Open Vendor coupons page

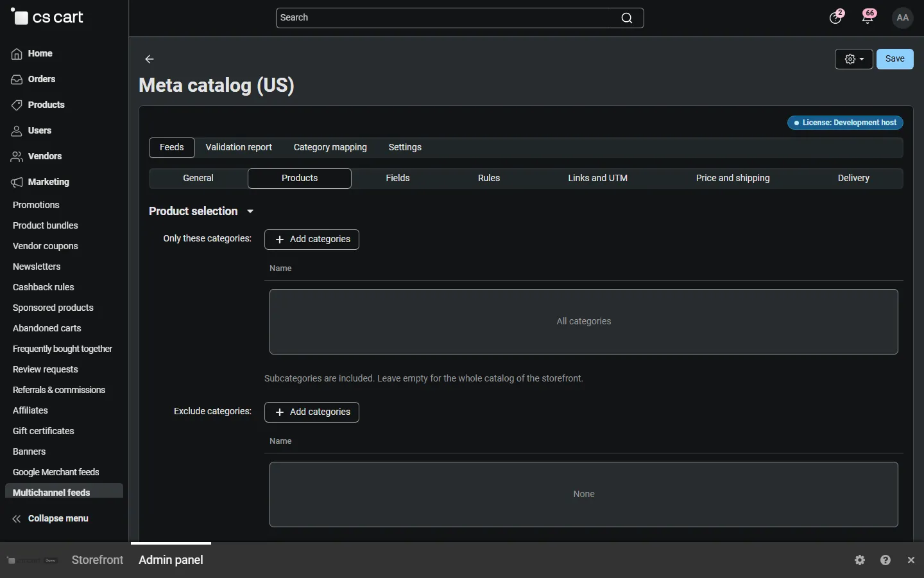coord(46,247)
